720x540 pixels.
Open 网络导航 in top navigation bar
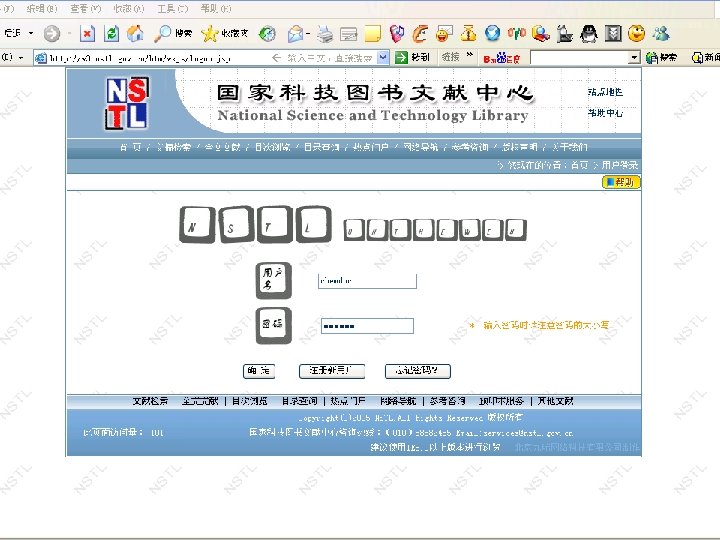[x=421, y=147]
